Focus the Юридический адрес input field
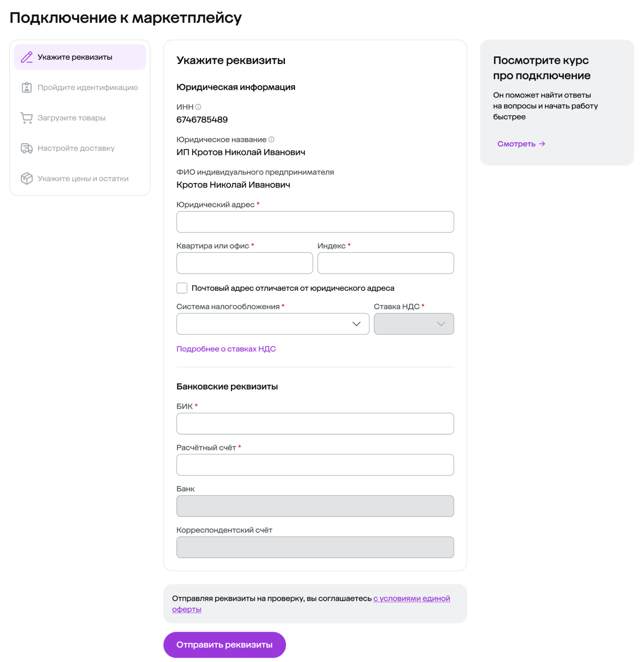Screen dimensions: 644x662 point(315,222)
